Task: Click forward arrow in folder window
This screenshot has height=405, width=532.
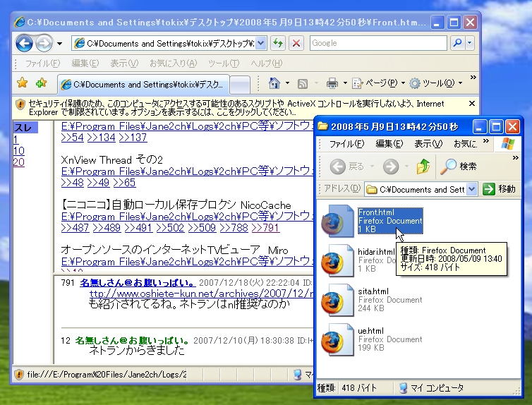Action: click(391, 167)
